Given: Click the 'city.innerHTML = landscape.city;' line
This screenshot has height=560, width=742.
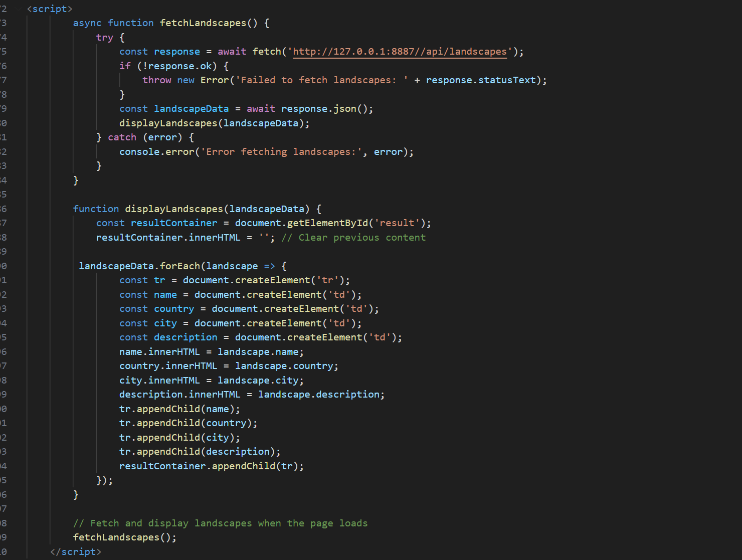Looking at the screenshot, I should [x=212, y=381].
